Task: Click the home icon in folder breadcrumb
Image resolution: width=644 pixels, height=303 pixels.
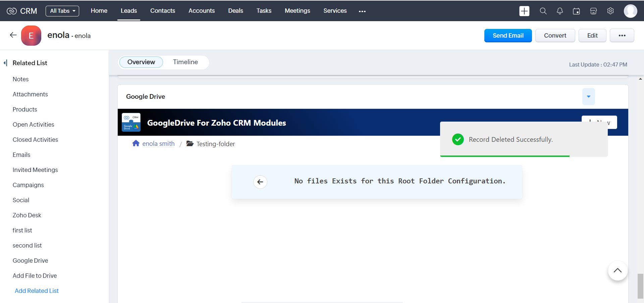Action: click(136, 143)
